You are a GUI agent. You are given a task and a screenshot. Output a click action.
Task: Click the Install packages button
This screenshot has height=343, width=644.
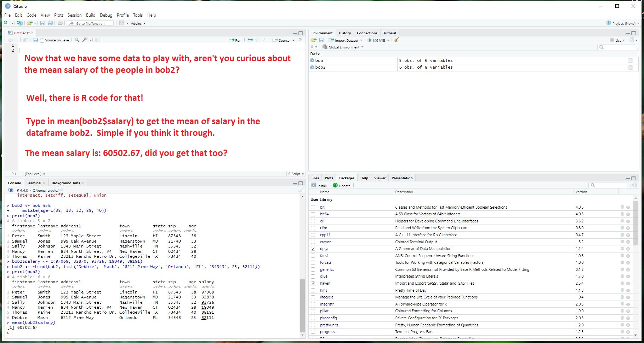click(x=319, y=186)
